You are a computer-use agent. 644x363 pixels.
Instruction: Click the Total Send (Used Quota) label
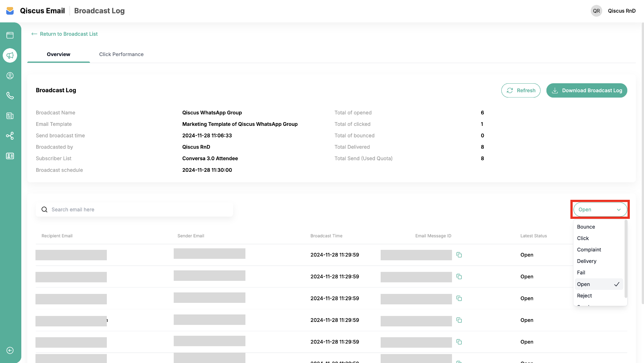pyautogui.click(x=363, y=159)
